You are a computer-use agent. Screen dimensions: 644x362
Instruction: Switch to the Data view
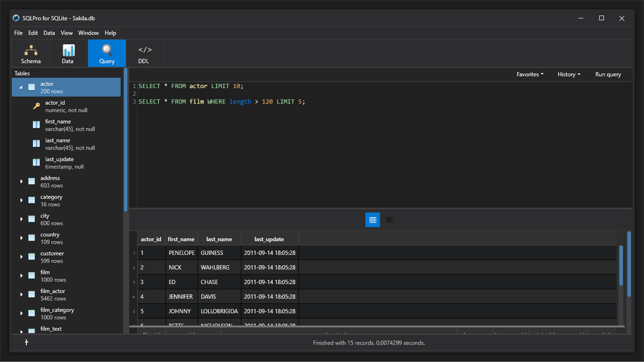[68, 53]
